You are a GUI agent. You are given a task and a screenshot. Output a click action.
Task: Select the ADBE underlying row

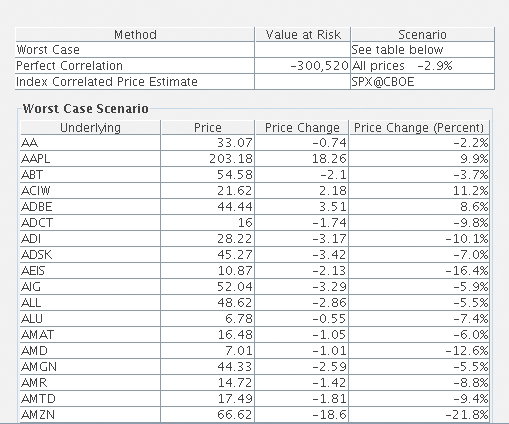pyautogui.click(x=255, y=207)
